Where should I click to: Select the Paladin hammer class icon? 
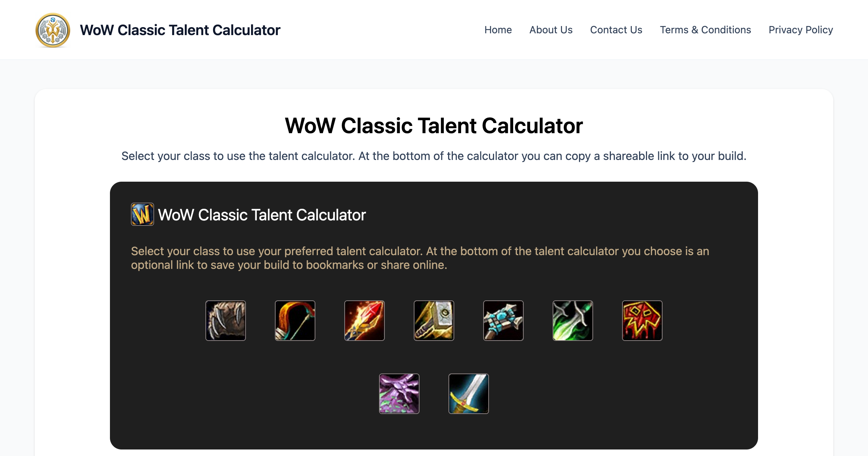click(434, 321)
